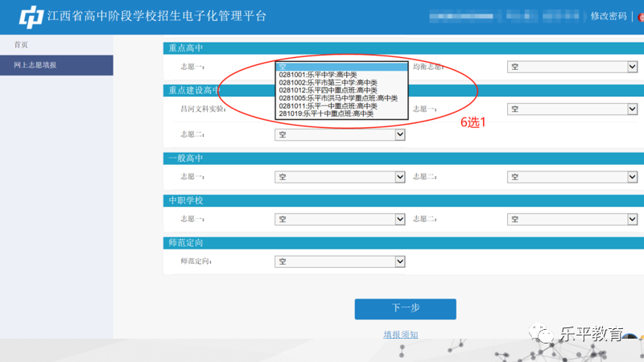Select option 0281001:乐平中学:高中类
644x362 pixels.
pos(317,75)
